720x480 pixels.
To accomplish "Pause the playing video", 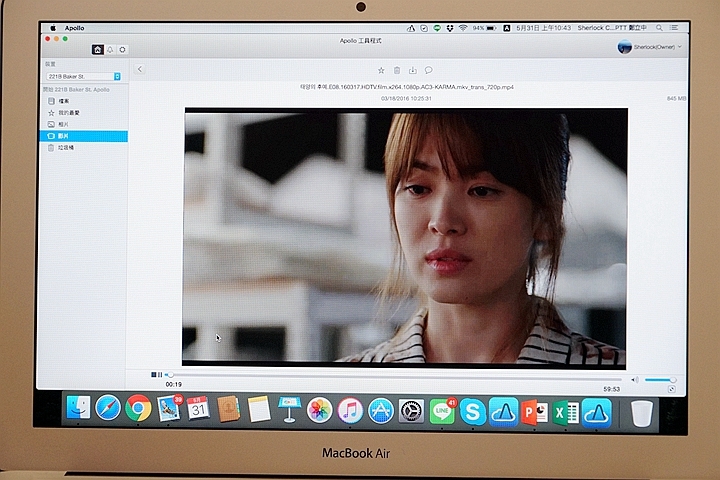I will 160,375.
